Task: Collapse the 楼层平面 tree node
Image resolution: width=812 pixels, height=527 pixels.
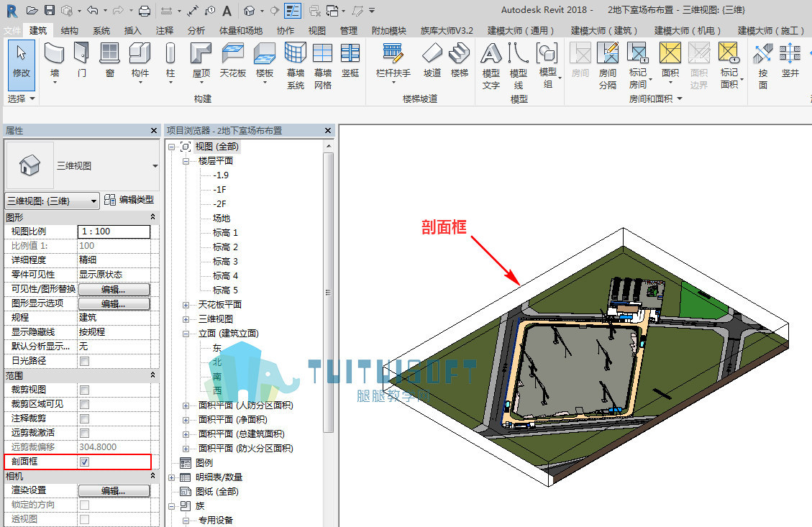Action: 186,161
